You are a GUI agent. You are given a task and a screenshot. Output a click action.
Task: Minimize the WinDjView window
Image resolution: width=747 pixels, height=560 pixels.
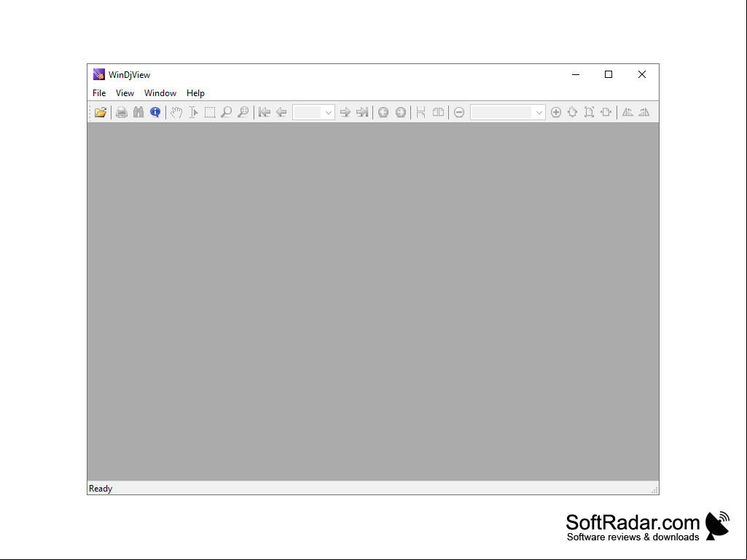(x=576, y=74)
